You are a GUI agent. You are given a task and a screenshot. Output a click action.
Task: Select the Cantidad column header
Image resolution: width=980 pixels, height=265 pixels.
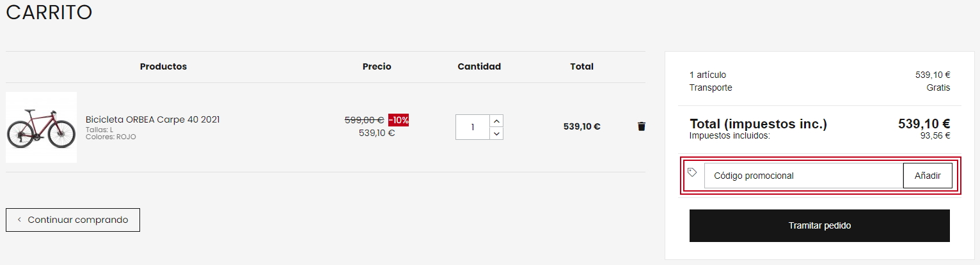[x=479, y=66]
